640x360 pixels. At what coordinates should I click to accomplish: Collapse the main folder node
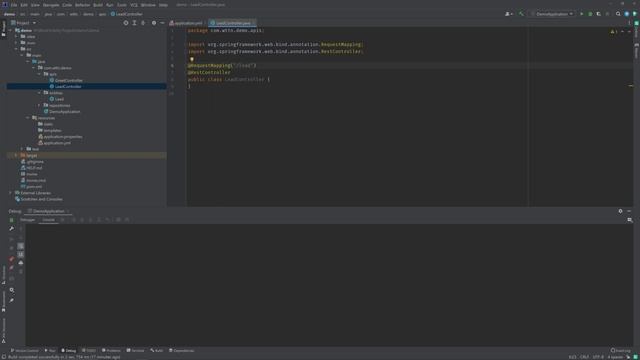(22, 55)
